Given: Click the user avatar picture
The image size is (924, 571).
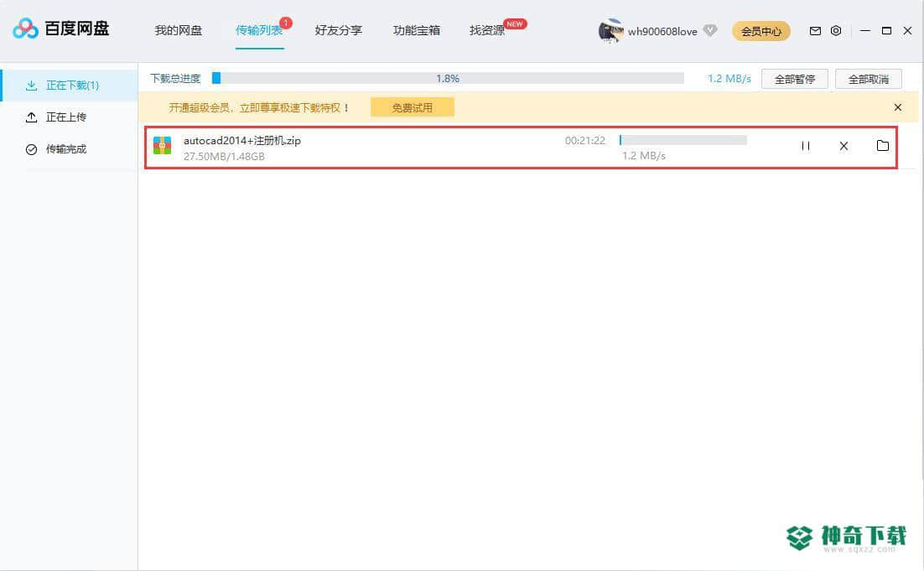Looking at the screenshot, I should [610, 31].
